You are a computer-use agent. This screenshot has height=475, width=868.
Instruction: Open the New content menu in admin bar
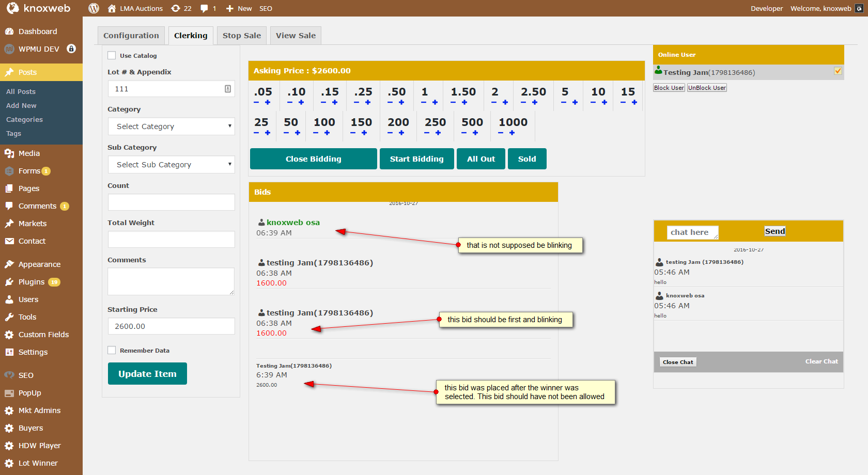point(239,8)
